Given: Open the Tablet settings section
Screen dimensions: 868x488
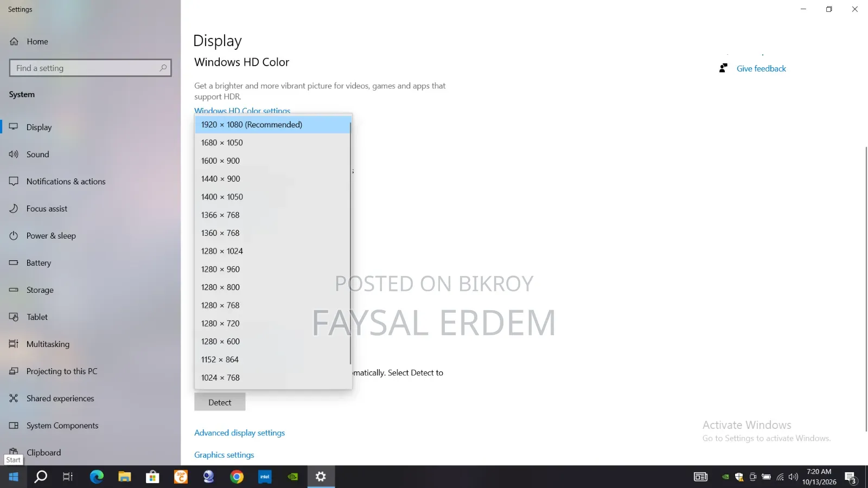Looking at the screenshot, I should [x=90, y=317].
